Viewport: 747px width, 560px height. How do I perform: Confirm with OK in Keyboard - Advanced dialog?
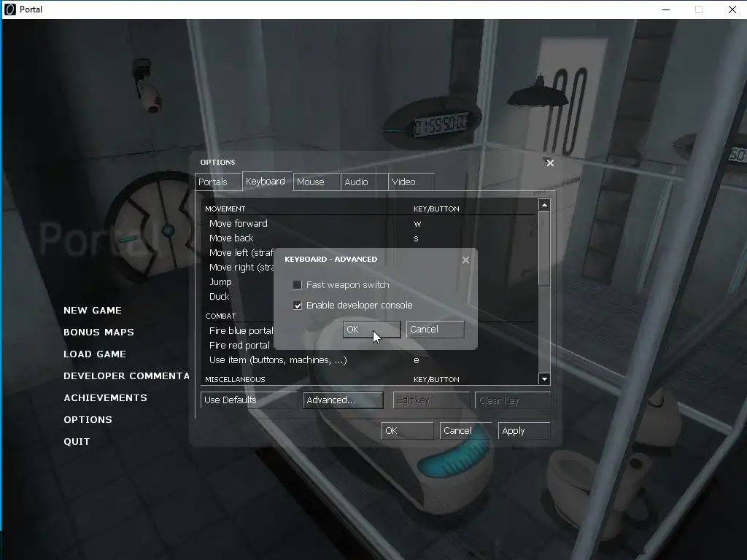pyautogui.click(x=371, y=330)
